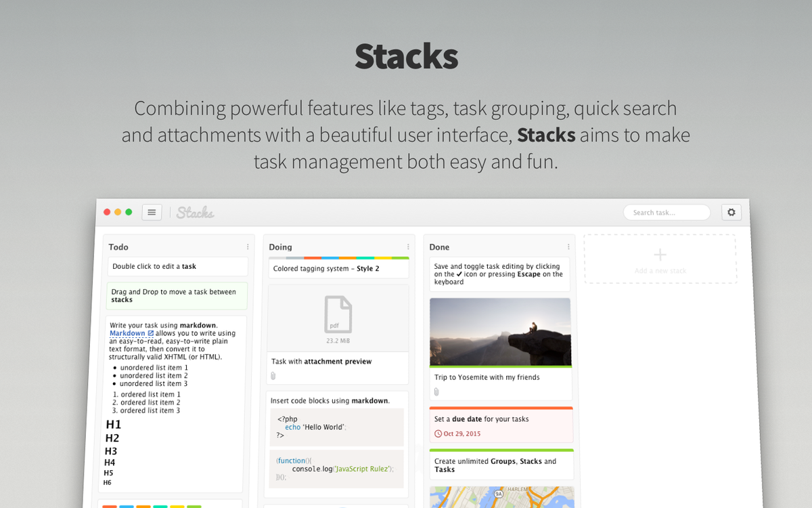Image resolution: width=812 pixels, height=508 pixels.
Task: Select 'Insert code blocks using markdown' text
Action: tap(330, 401)
